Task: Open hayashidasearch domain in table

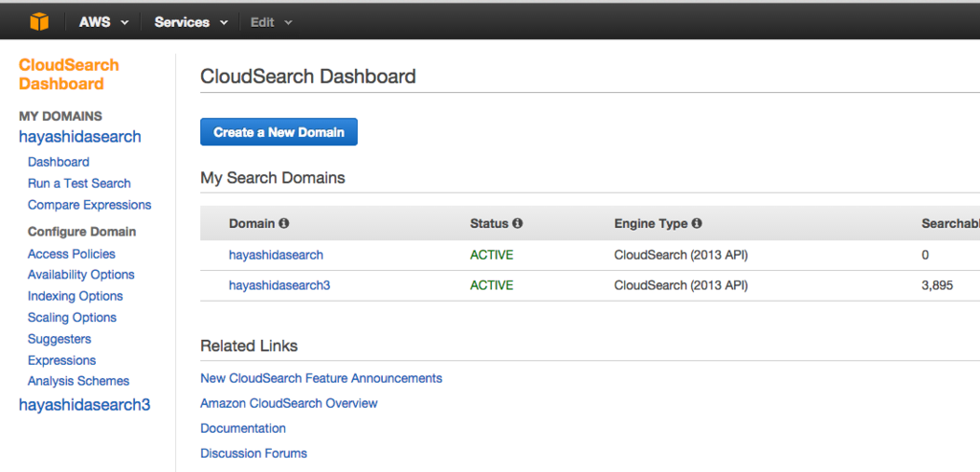Action: pyautogui.click(x=277, y=255)
